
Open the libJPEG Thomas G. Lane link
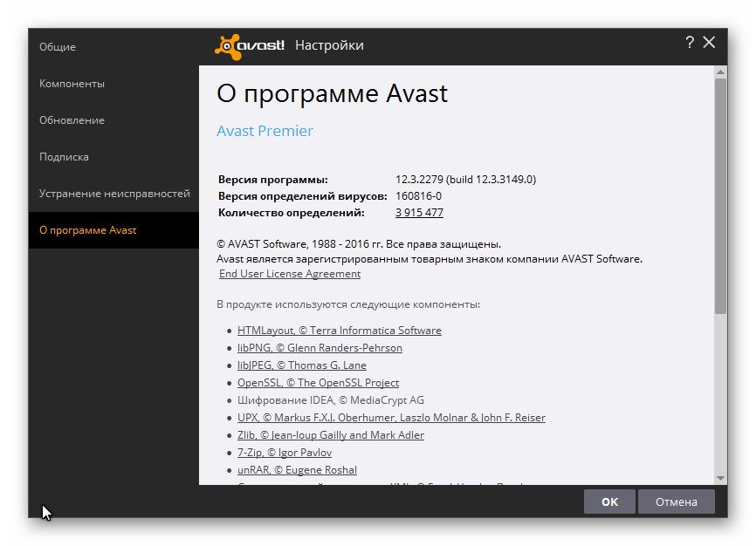coord(302,365)
